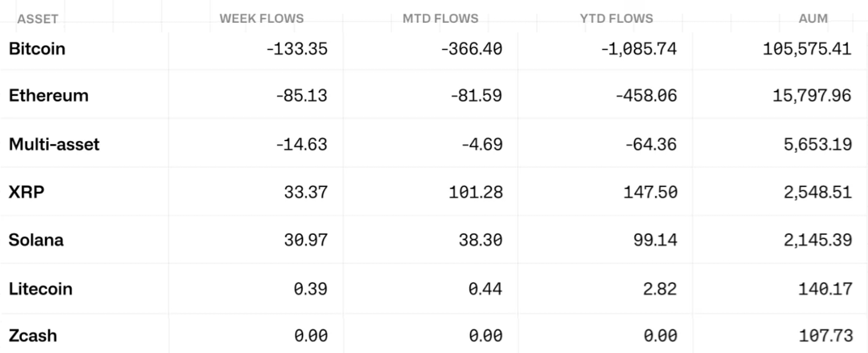Select the Bitcoin row label
The width and height of the screenshot is (868, 353).
click(x=37, y=49)
